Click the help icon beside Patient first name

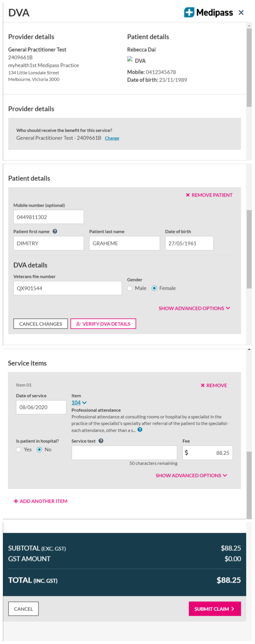coord(55,231)
